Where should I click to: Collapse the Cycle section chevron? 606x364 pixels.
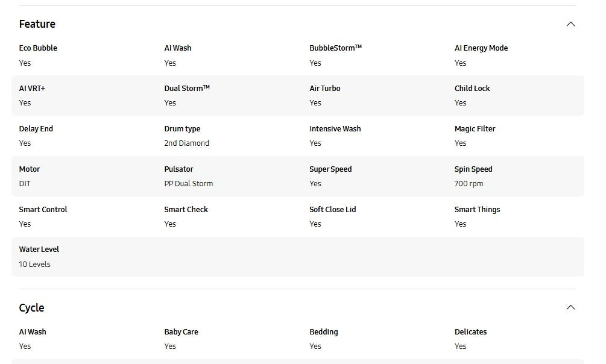click(570, 308)
